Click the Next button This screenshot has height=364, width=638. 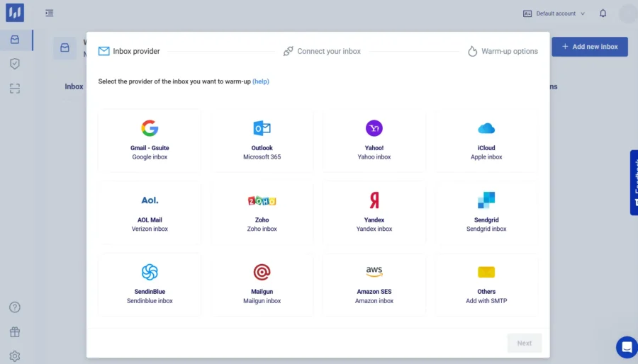[x=524, y=343]
